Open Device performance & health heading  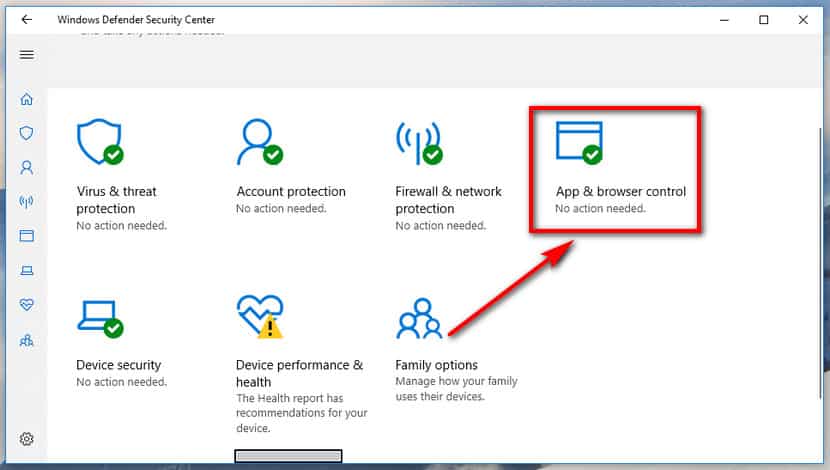[x=300, y=373]
